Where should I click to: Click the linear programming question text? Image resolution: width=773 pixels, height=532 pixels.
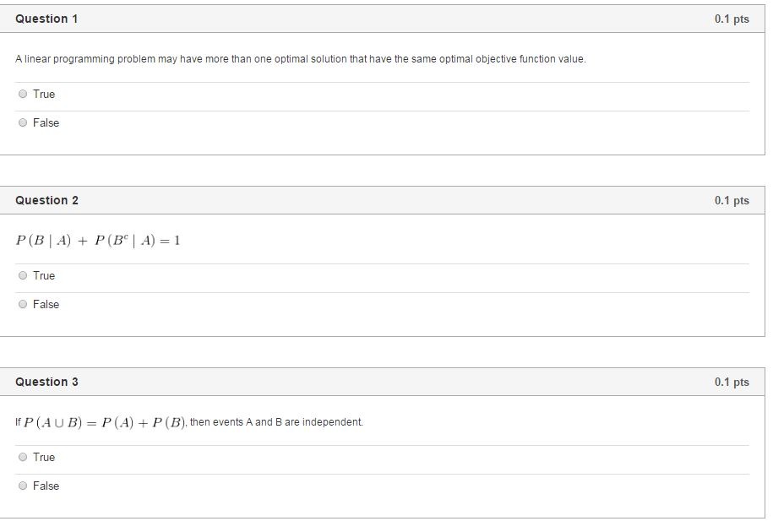(300, 59)
